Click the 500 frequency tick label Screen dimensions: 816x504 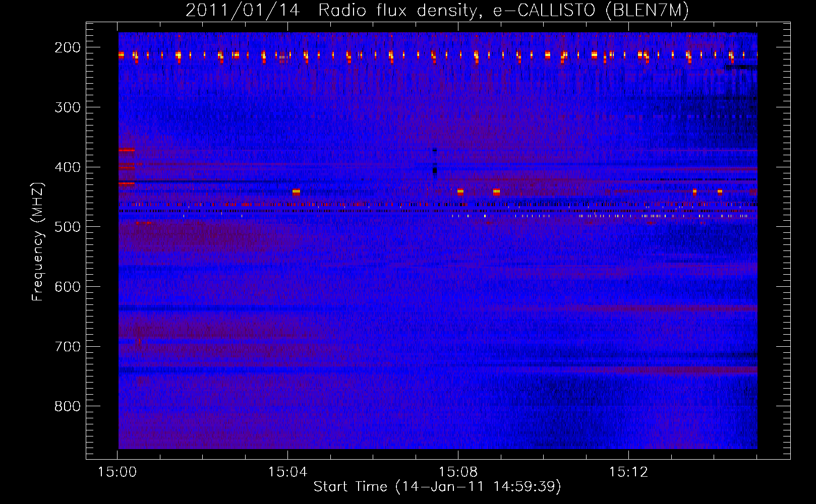coord(68,227)
